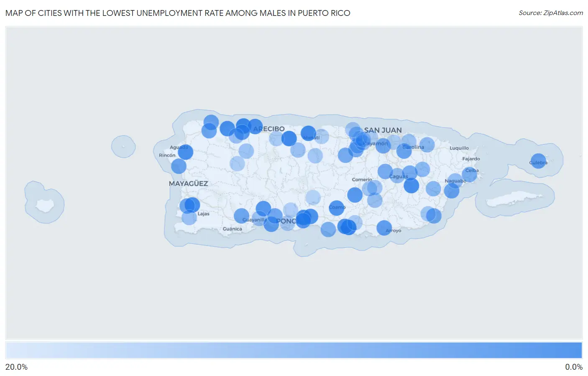The image size is (588, 376).
Task: Click the Caguas map label
Action: 399,176
